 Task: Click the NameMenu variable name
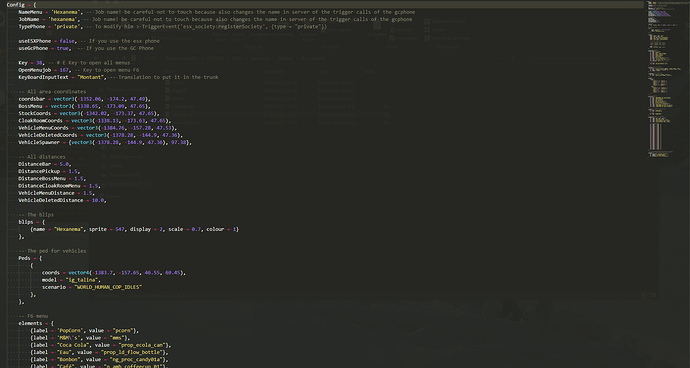[30, 12]
